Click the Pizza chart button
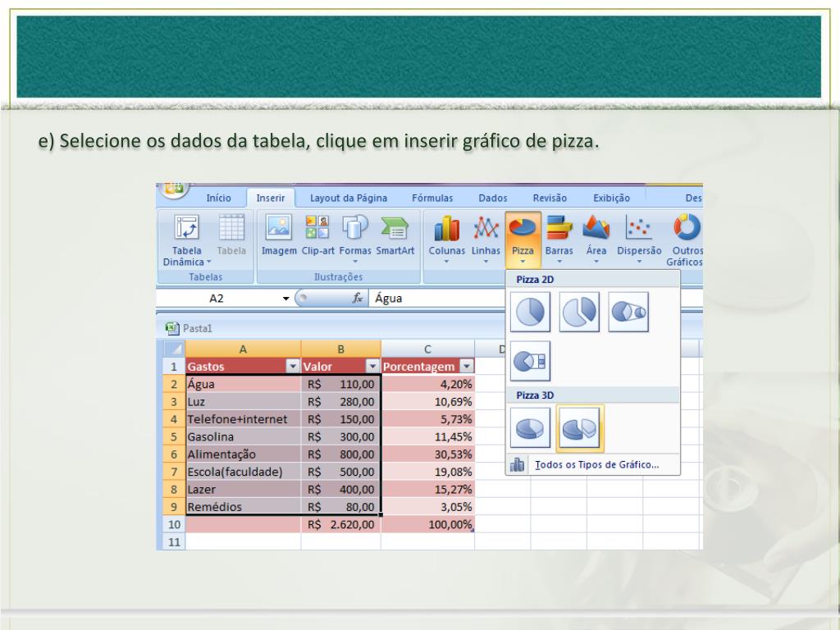 click(x=523, y=239)
